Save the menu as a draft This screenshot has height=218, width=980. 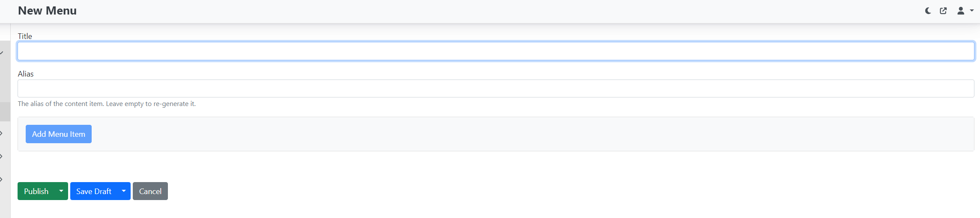pos(94,191)
